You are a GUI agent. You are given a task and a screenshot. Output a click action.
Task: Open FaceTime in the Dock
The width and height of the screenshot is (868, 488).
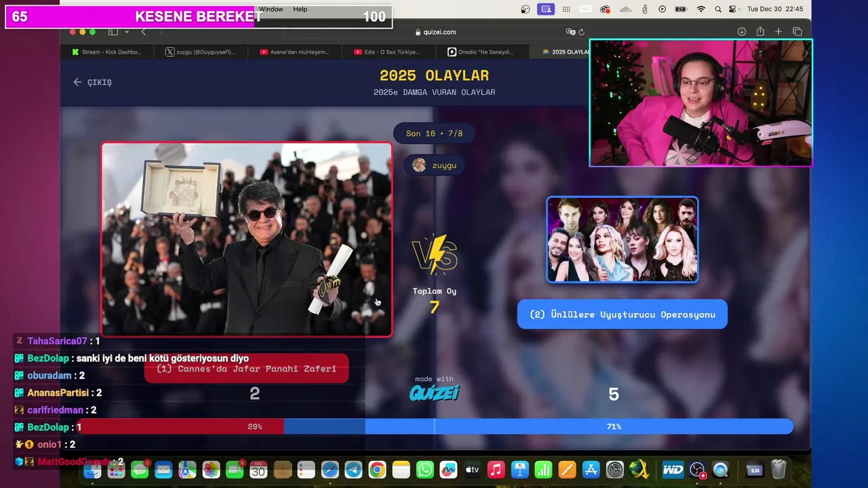pos(235,470)
